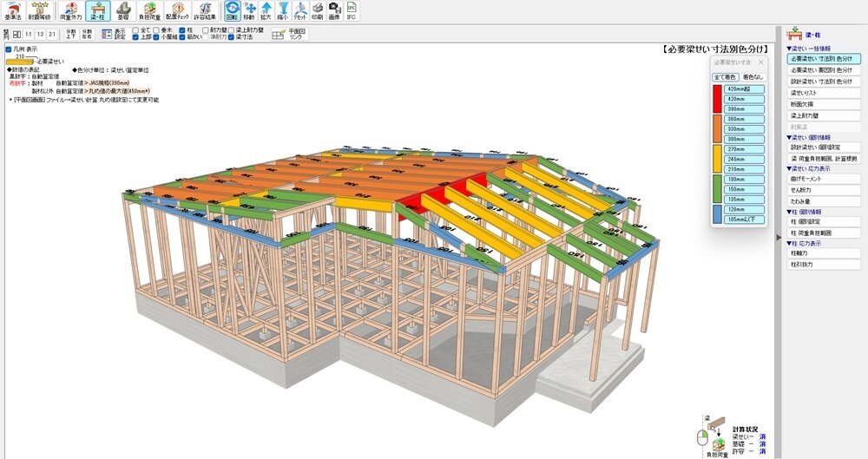Click the IFC export icon
This screenshot has width=868, height=459.
[x=351, y=10]
